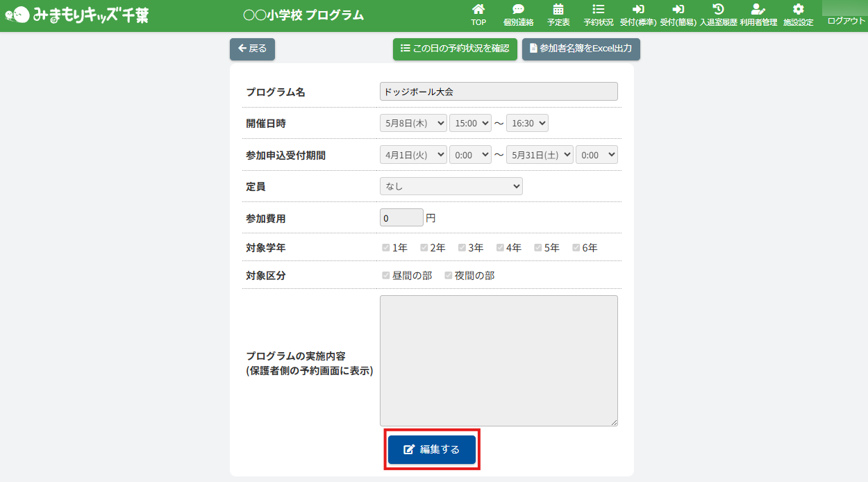
Task: Click the ログアウト menu item
Action: pos(846,21)
